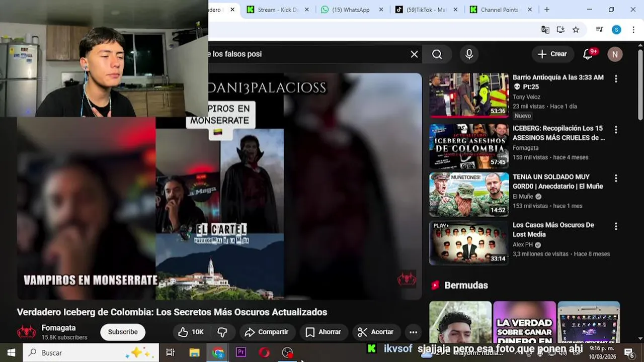Open OBS Studio from taskbar

click(x=287, y=352)
